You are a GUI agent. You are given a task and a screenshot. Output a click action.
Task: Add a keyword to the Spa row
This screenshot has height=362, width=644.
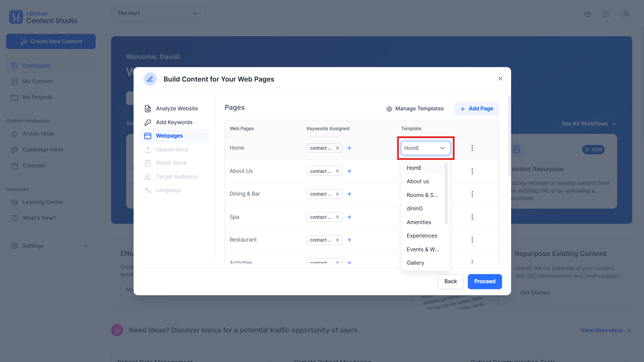click(349, 217)
